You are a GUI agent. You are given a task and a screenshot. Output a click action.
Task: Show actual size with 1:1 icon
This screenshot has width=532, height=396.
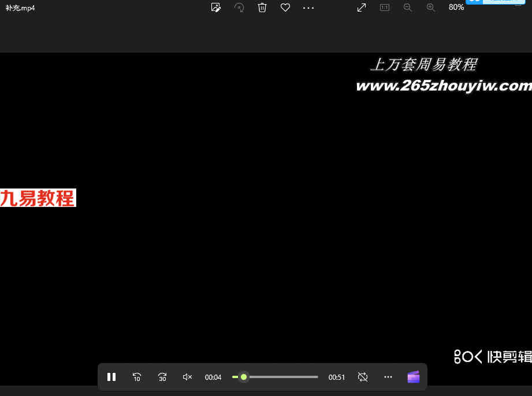[x=384, y=8]
